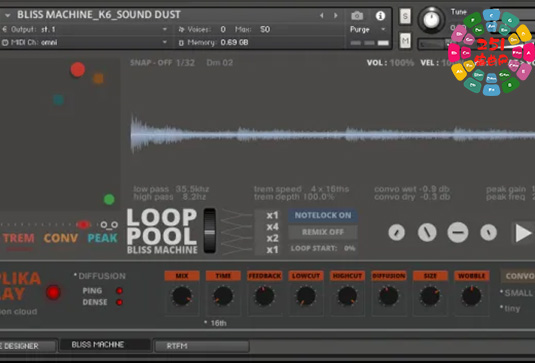Click the red oval indicator above CONV
Screen dimensions: 535x363
pyautogui.click(x=83, y=224)
